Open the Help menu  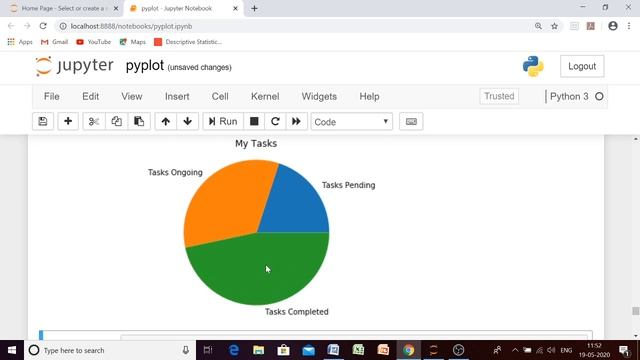(x=369, y=96)
